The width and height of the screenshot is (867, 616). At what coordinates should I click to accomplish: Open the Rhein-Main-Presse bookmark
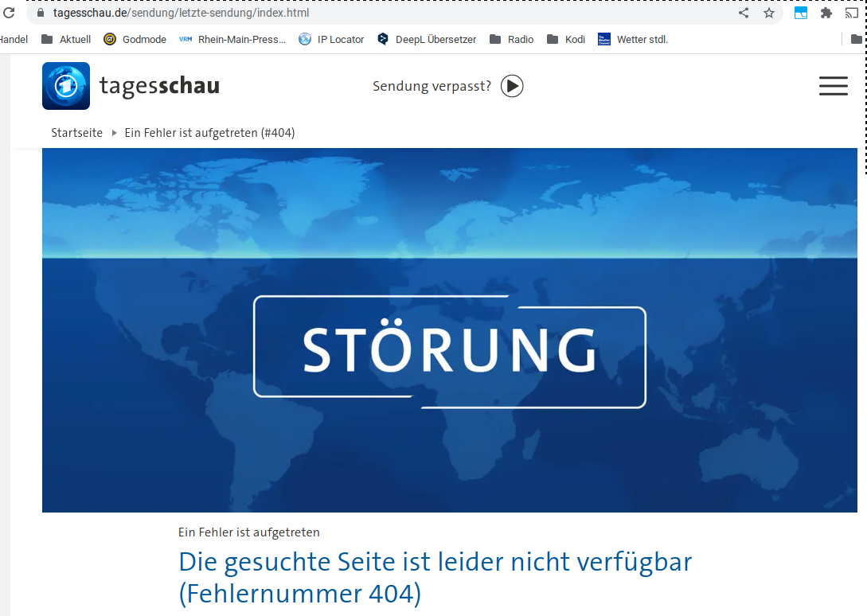coord(232,39)
